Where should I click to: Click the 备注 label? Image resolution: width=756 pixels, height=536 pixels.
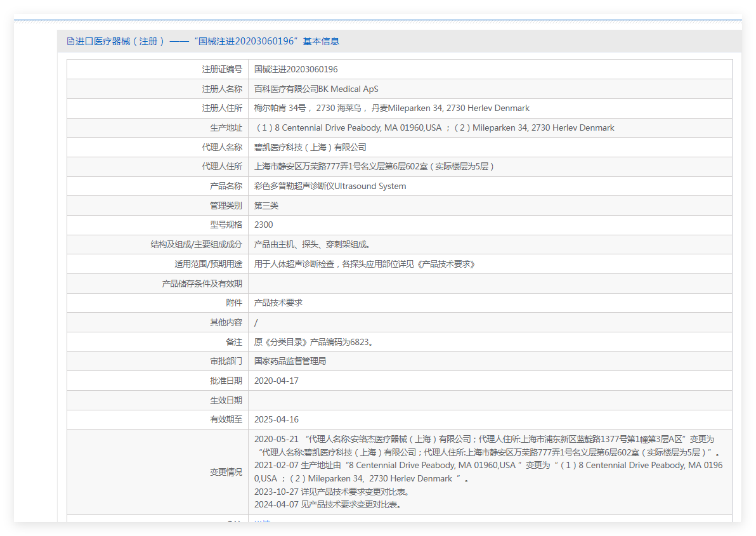coord(234,342)
